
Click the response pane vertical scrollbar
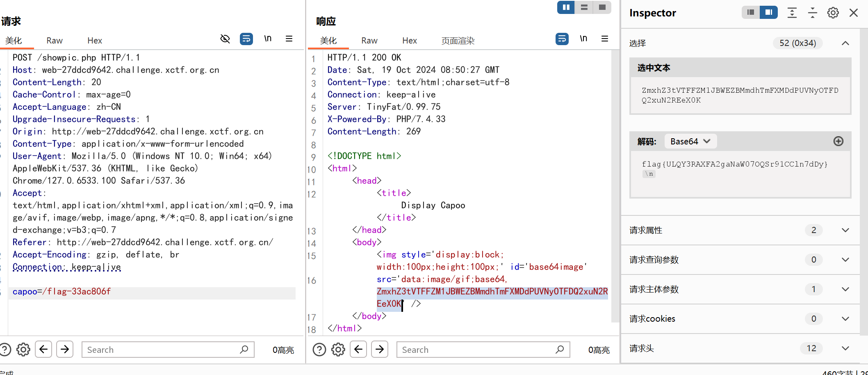pyautogui.click(x=615, y=187)
